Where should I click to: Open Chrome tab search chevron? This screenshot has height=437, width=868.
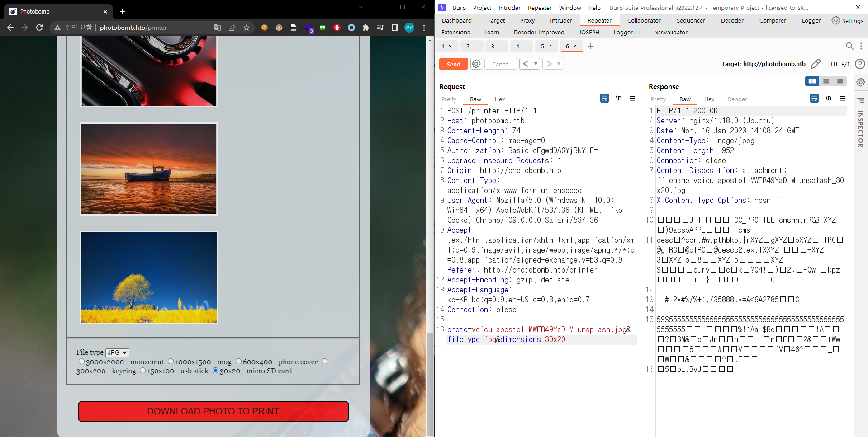click(360, 7)
